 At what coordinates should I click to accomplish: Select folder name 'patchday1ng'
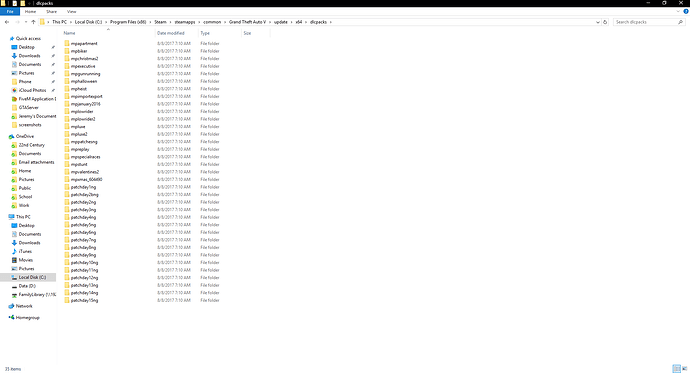pos(83,187)
